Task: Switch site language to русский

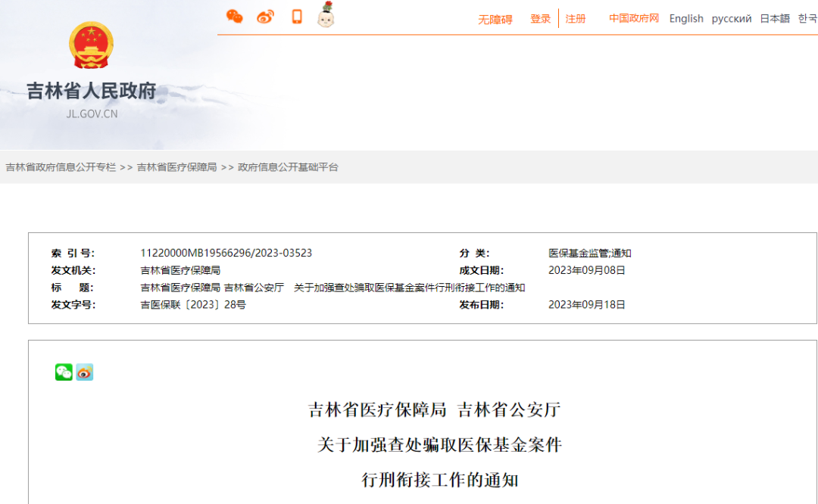Action: (x=731, y=19)
